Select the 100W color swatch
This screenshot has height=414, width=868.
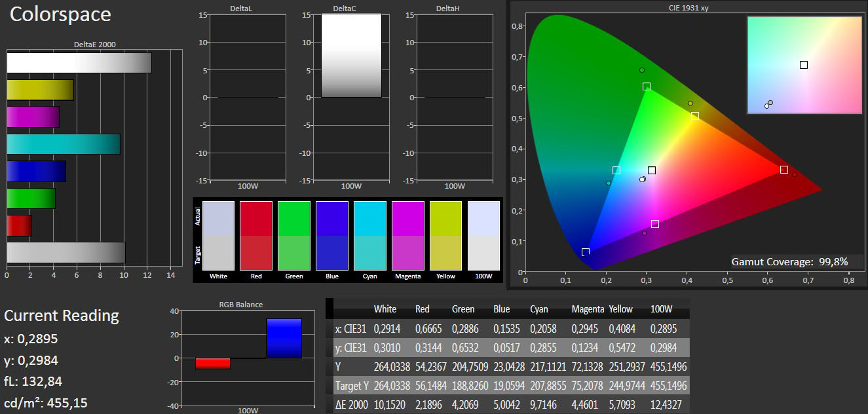(483, 236)
